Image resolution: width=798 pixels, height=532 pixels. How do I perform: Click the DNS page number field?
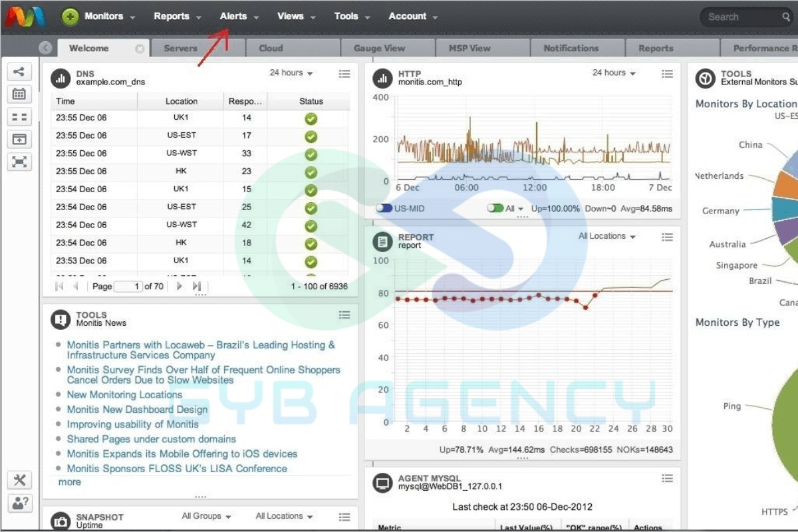click(x=128, y=286)
